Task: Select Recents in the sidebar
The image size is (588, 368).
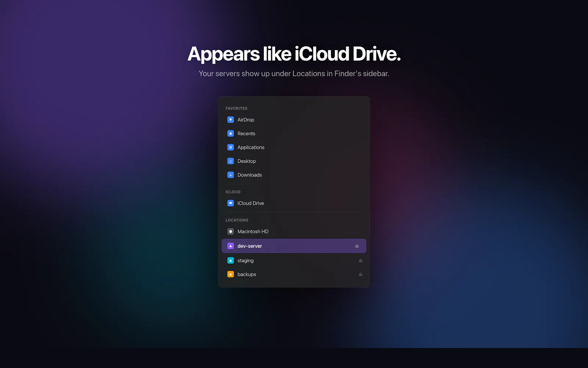Action: (x=246, y=134)
